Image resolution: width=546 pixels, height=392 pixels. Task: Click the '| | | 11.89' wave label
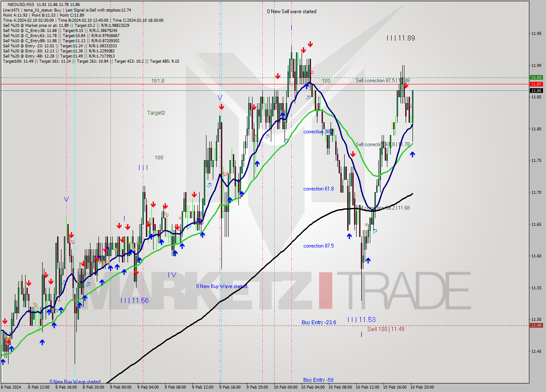pos(401,38)
